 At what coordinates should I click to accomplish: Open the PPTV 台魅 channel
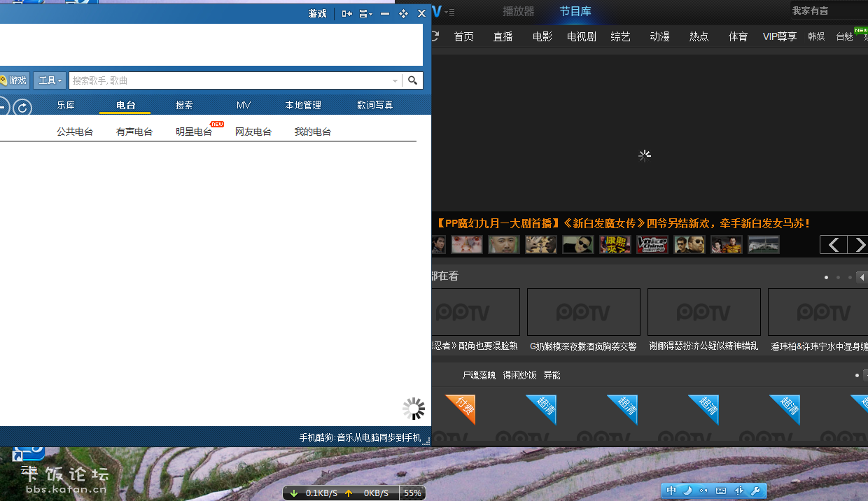pos(844,36)
